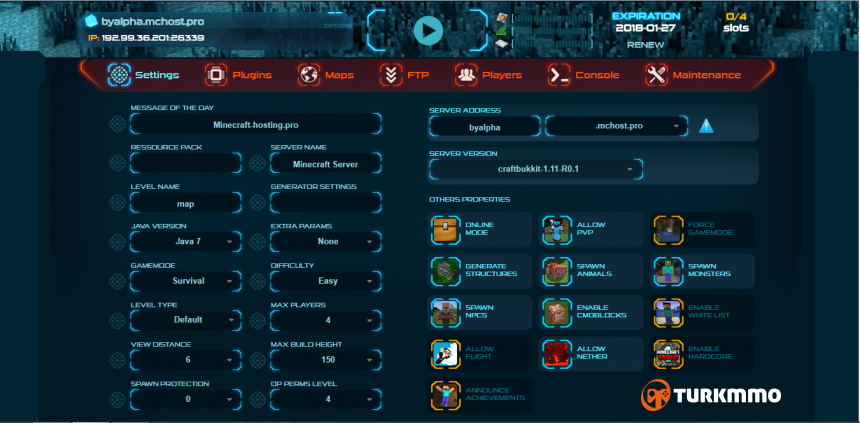Click the help circle beside Ressource Pack
The height and width of the screenshot is (423, 860).
(x=117, y=163)
